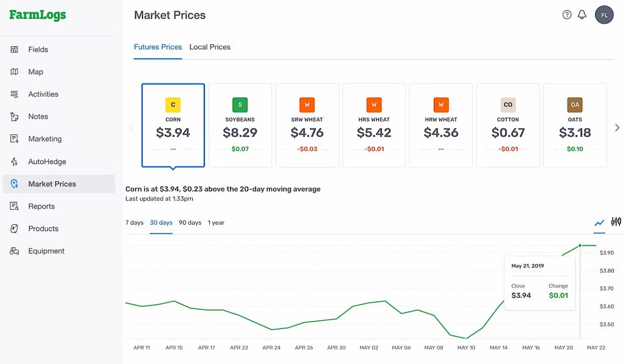This screenshot has height=364, width=623.
Task: Click the left chevron to scroll commodities
Action: pos(131,128)
